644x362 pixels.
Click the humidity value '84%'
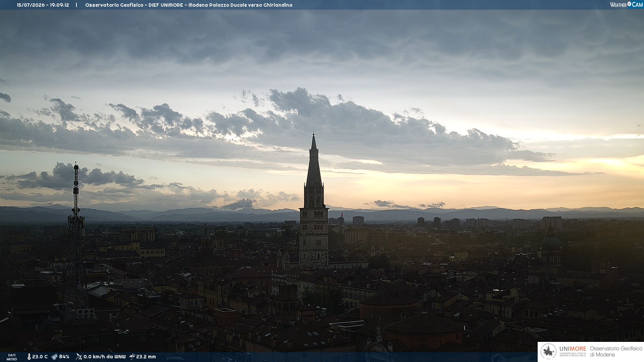tap(64, 357)
